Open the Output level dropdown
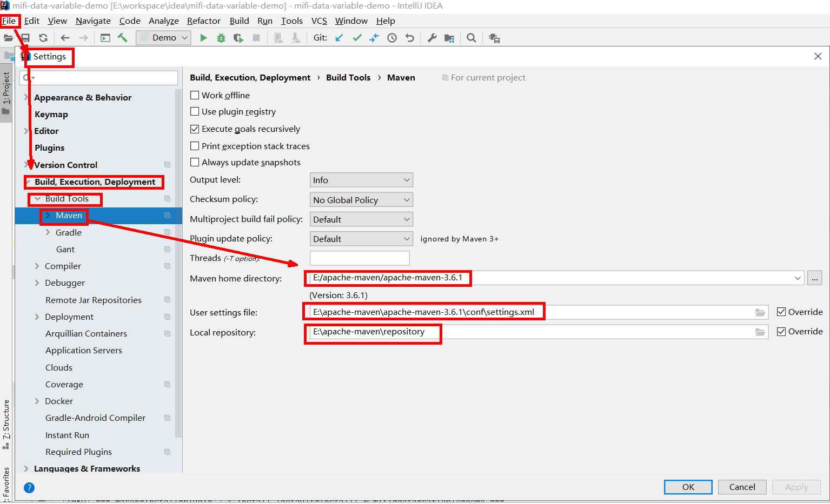Viewport: 830px width, 504px height. click(x=361, y=180)
